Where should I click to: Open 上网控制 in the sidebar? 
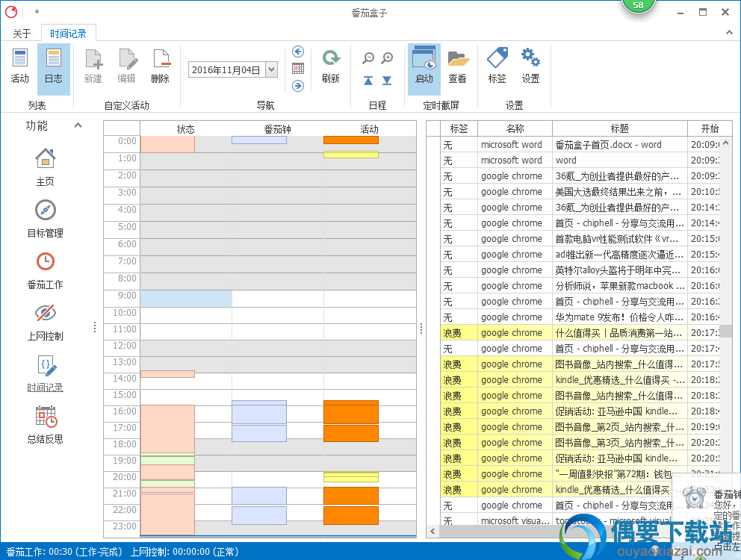46,323
